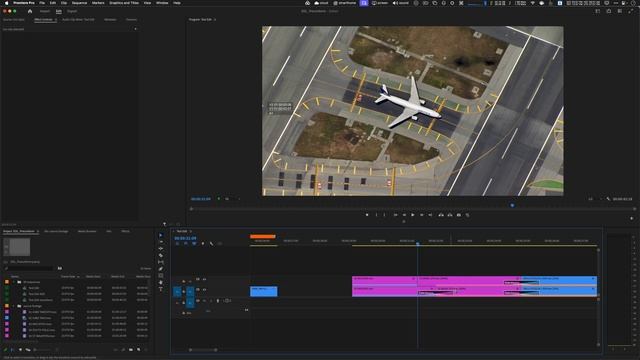Toggle A1 track targeting button
Viewport: 640px width, 360px height.
[x=190, y=302]
